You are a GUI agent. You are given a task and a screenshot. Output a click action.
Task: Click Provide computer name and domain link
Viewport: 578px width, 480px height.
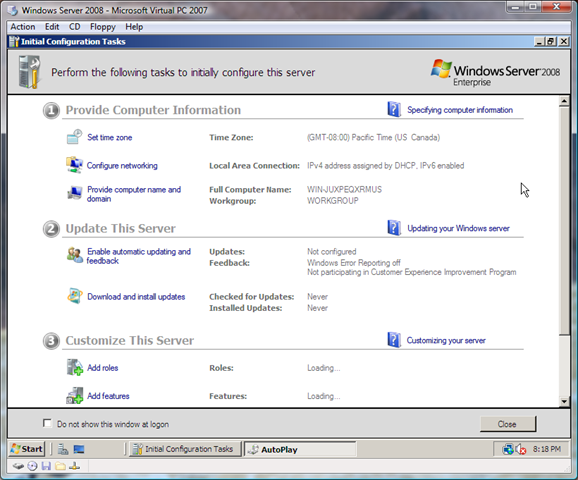pyautogui.click(x=134, y=194)
